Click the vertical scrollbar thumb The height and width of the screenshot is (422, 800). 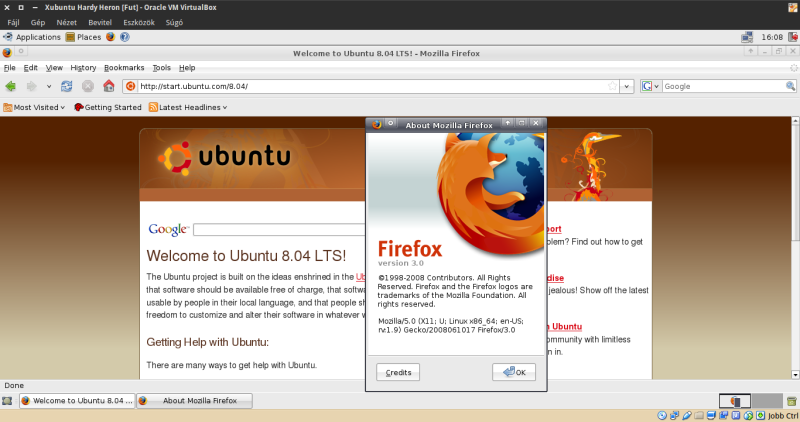[x=795, y=183]
